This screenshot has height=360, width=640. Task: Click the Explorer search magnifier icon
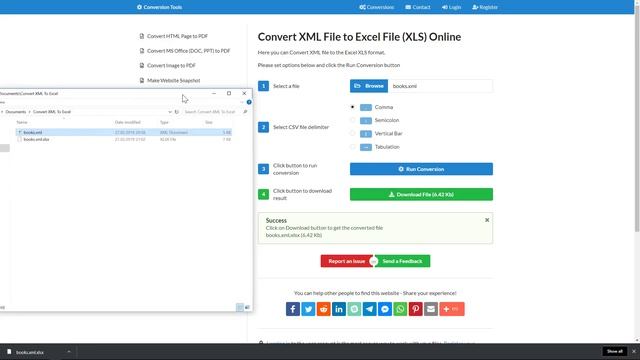click(245, 111)
